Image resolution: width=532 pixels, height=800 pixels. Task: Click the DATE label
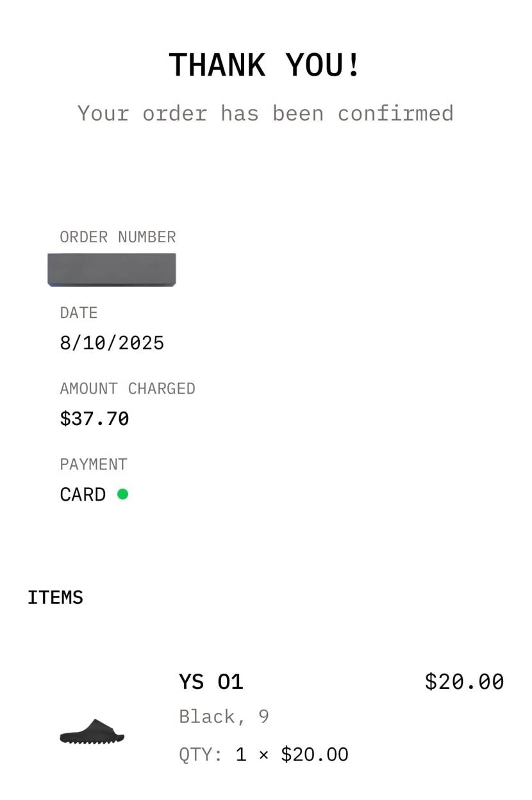pyautogui.click(x=78, y=313)
